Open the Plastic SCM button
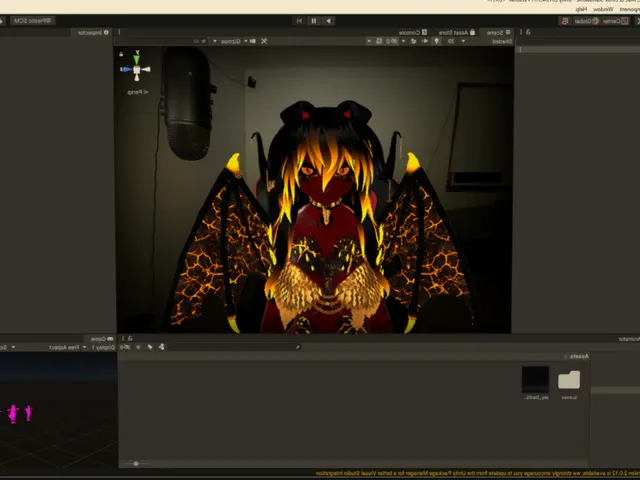Screen dimensions: 640x480 click(32, 20)
